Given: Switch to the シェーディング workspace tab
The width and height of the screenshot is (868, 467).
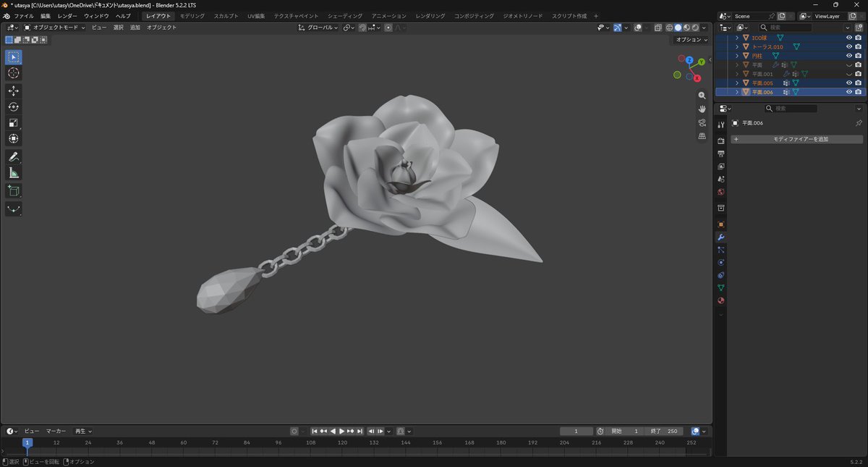Looking at the screenshot, I should pyautogui.click(x=345, y=15).
